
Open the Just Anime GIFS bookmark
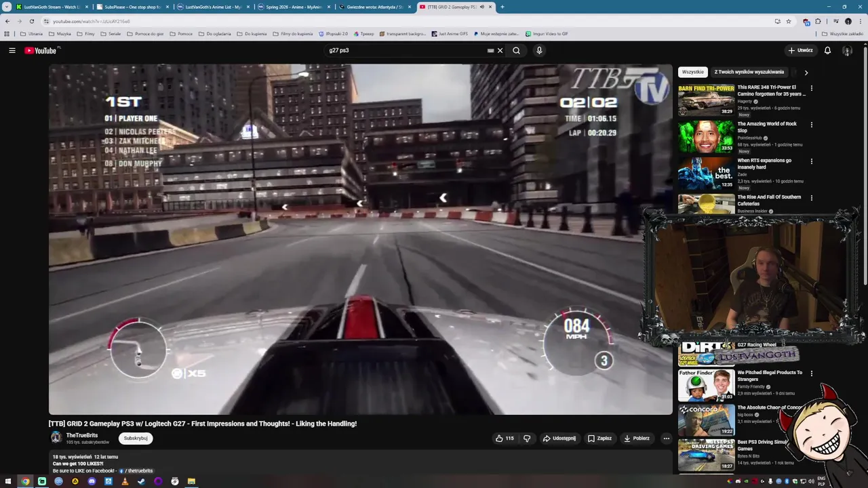(x=450, y=33)
